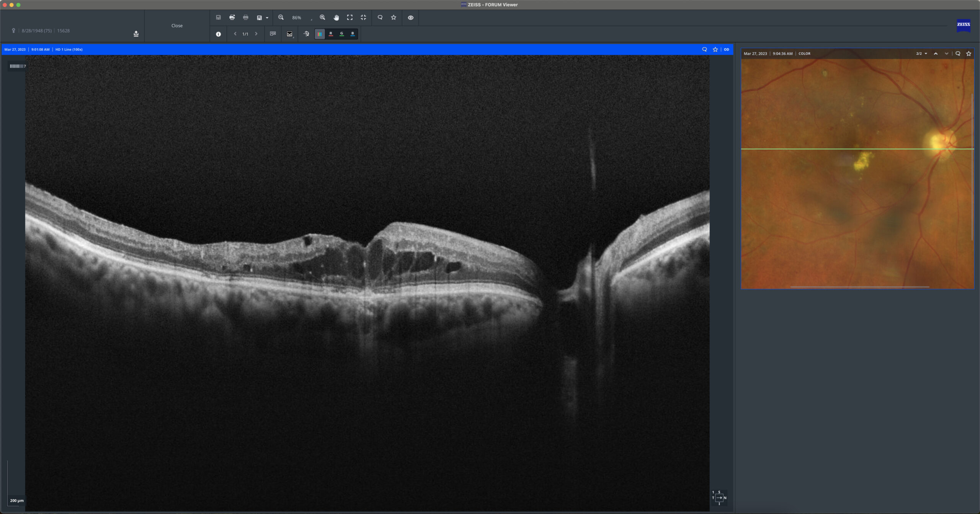Go to the next page arrow
The image size is (980, 514).
[x=256, y=34]
